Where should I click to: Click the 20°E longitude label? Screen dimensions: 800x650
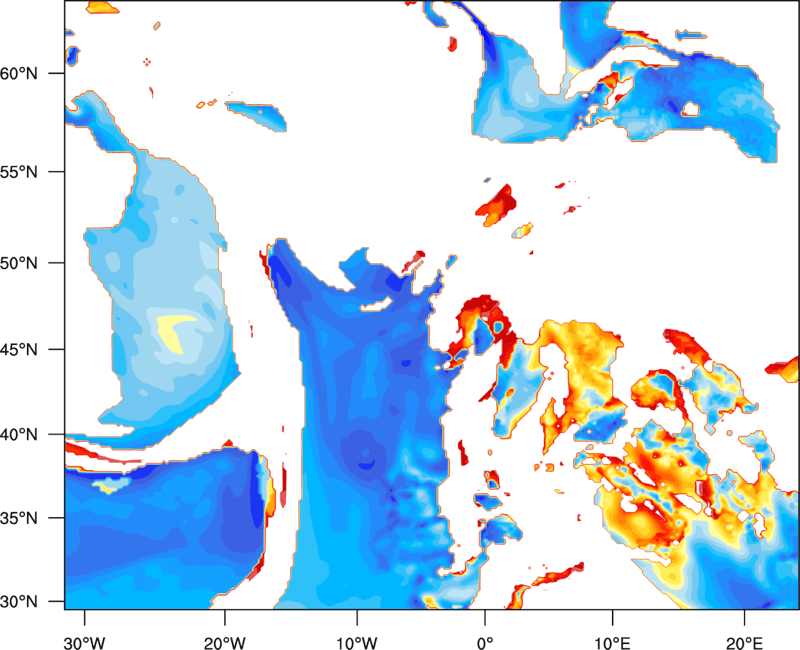point(744,643)
